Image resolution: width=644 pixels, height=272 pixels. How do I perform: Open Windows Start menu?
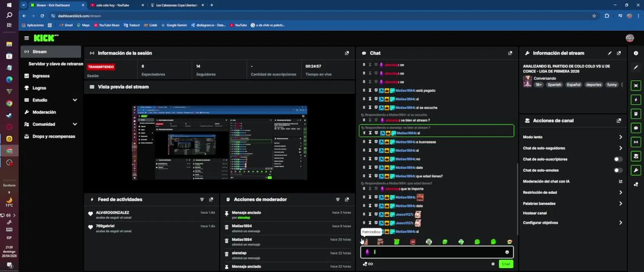(9, 5)
